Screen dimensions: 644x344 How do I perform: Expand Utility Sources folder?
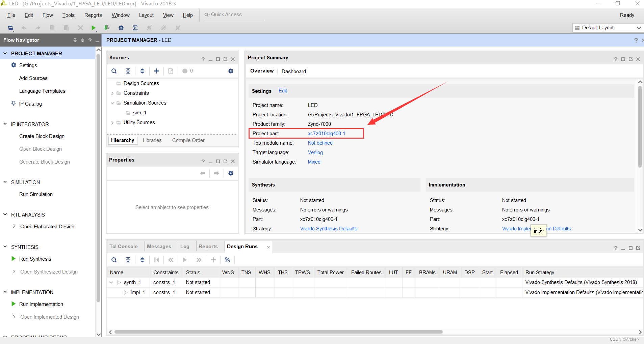coord(112,123)
